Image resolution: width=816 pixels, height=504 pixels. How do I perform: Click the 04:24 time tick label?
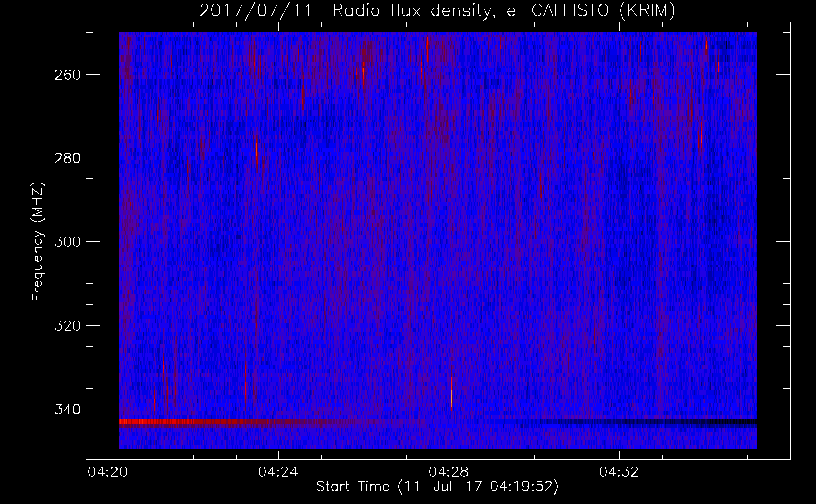278,472
